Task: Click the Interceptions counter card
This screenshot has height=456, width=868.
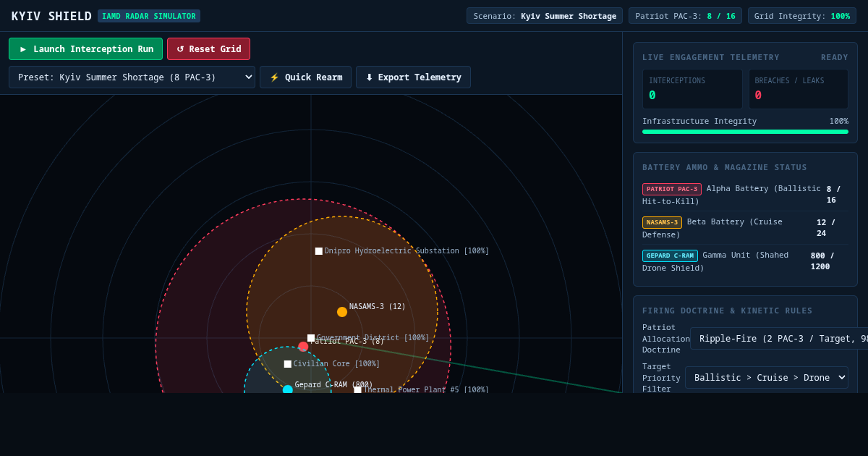Action: point(692,89)
